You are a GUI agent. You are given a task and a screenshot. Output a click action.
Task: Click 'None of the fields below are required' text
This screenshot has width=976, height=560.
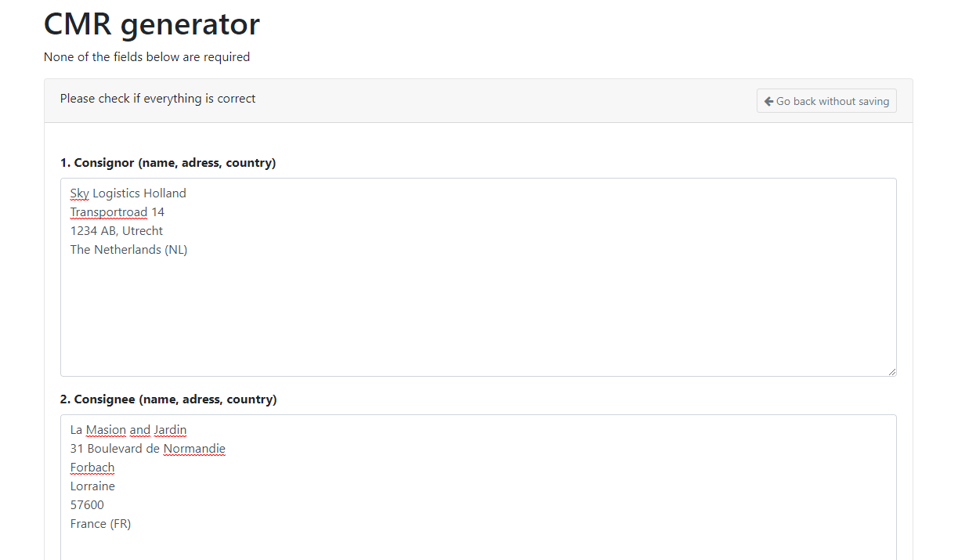[146, 57]
